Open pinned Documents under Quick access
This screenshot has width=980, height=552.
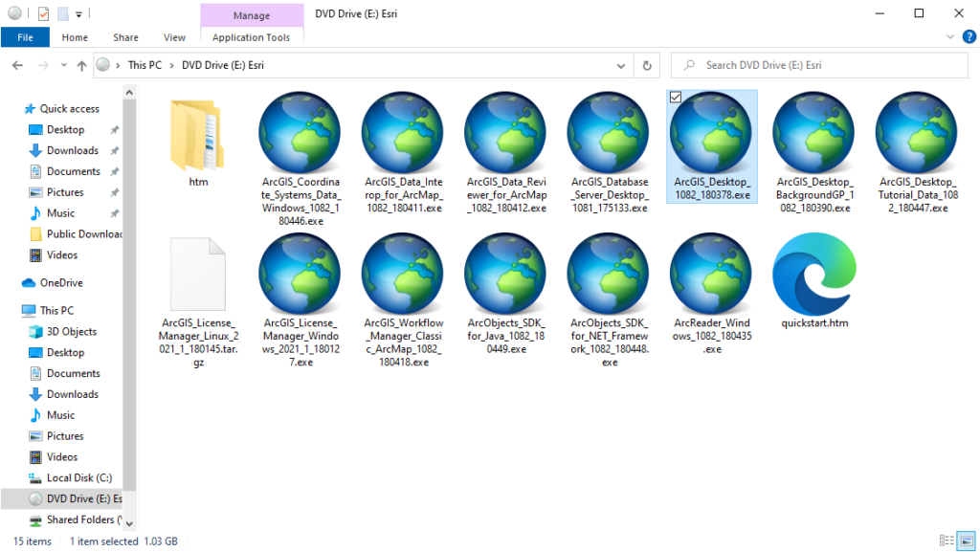[x=73, y=171]
